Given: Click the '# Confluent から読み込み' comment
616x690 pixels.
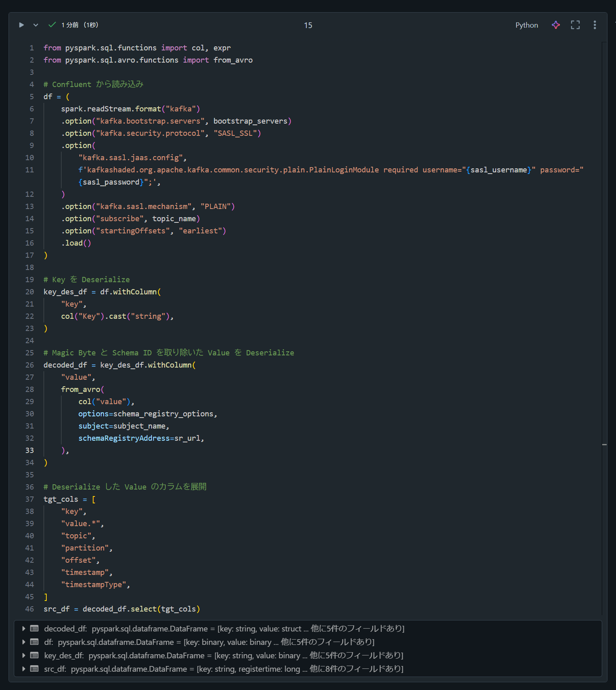Looking at the screenshot, I should (x=93, y=85).
